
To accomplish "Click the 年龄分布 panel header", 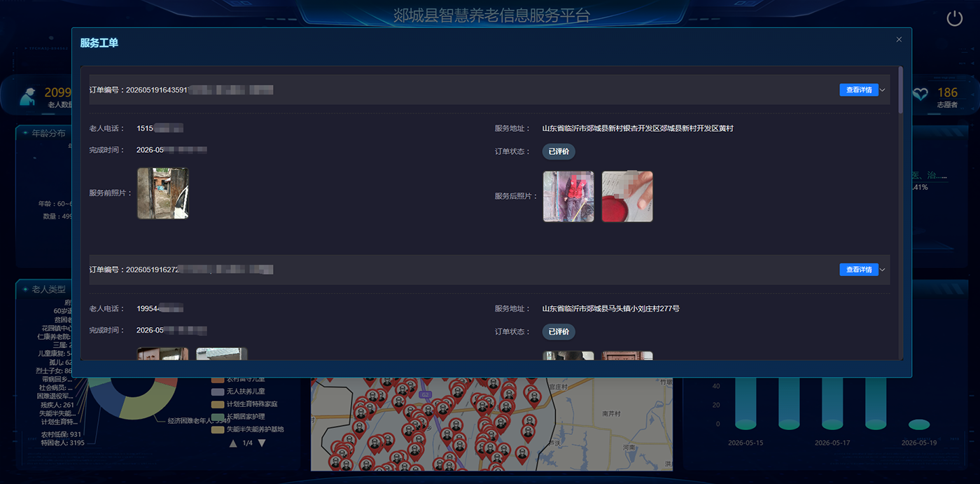I will pyautogui.click(x=48, y=133).
